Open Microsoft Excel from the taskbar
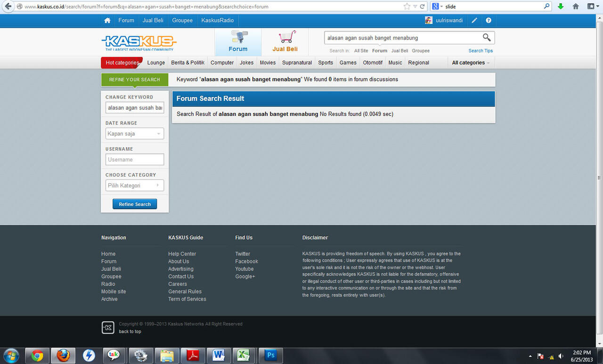The width and height of the screenshot is (603, 364). point(244,356)
